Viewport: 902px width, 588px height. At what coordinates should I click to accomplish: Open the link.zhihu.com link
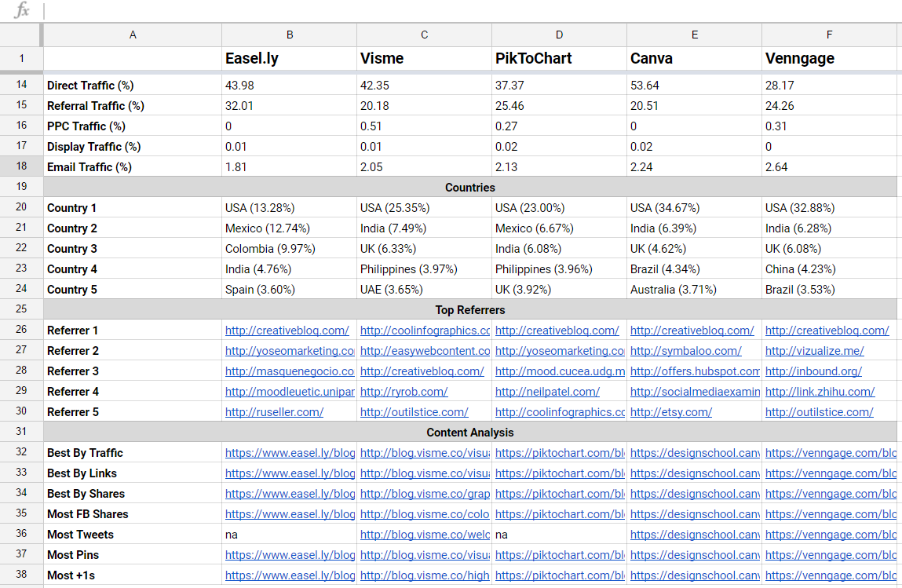click(x=820, y=391)
